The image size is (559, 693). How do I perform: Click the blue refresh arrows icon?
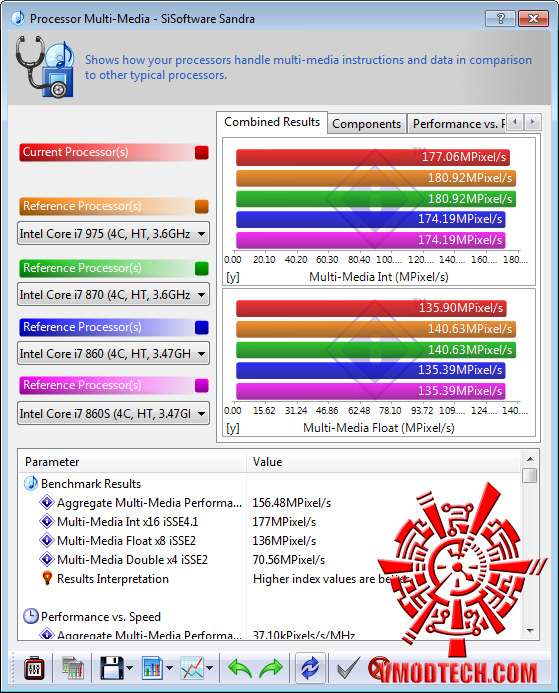pos(310,668)
